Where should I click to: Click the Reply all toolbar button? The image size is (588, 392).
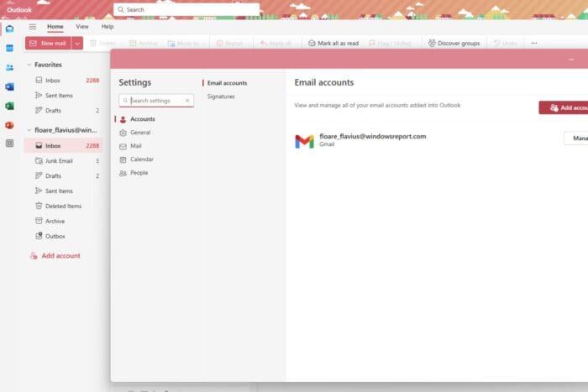pos(276,44)
